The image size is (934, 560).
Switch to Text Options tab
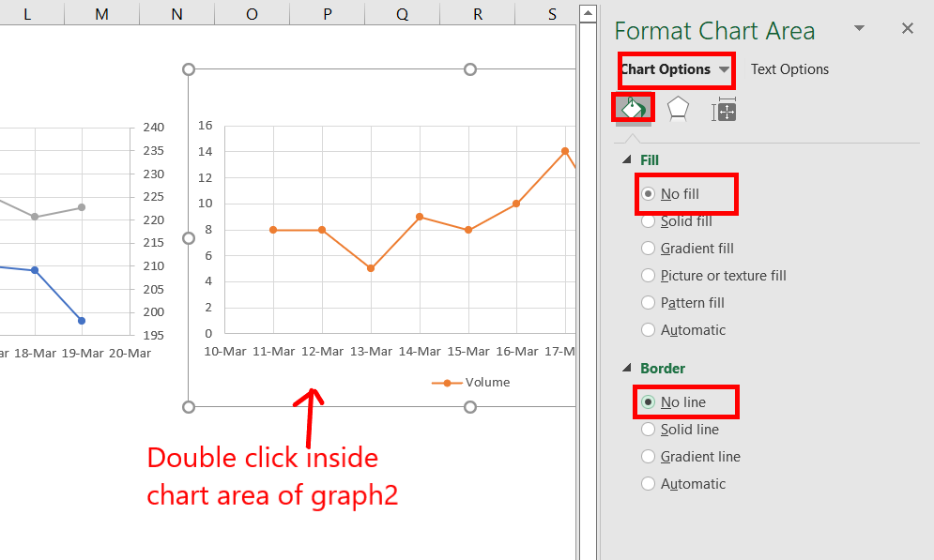click(x=789, y=69)
